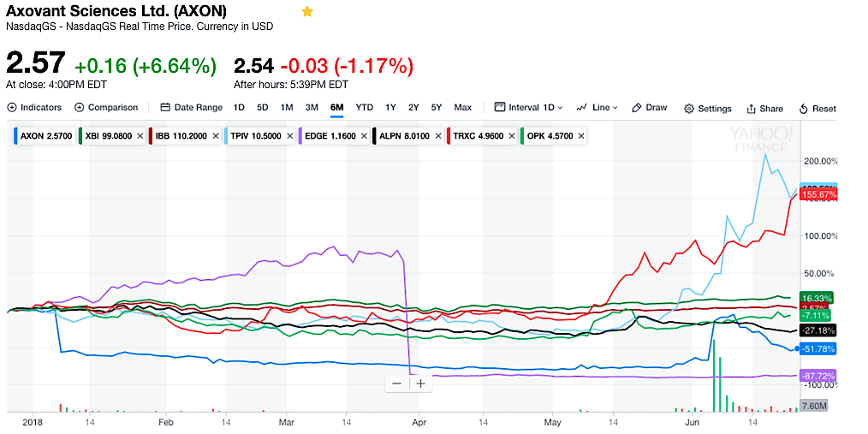Expand the Interval 1D dropdown

pyautogui.click(x=528, y=107)
